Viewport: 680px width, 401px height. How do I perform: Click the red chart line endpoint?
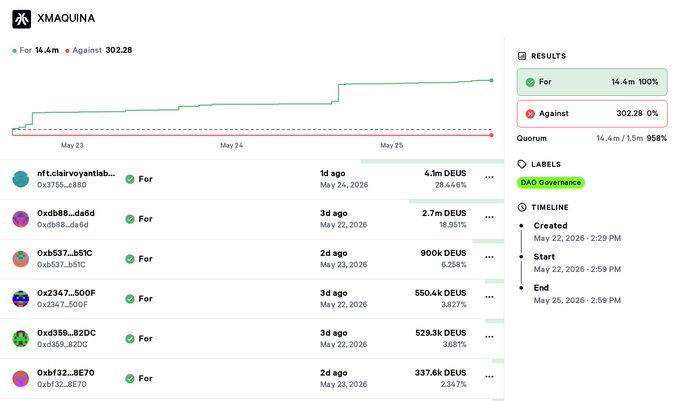(x=491, y=135)
